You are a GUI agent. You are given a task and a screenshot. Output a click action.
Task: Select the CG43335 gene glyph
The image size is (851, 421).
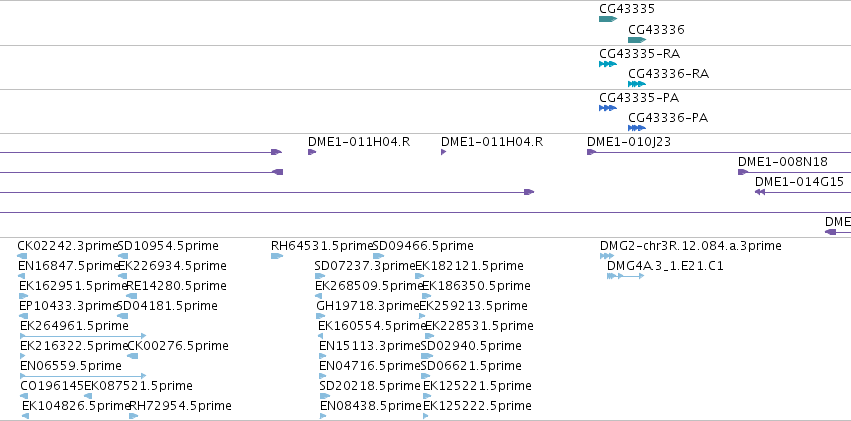(608, 19)
